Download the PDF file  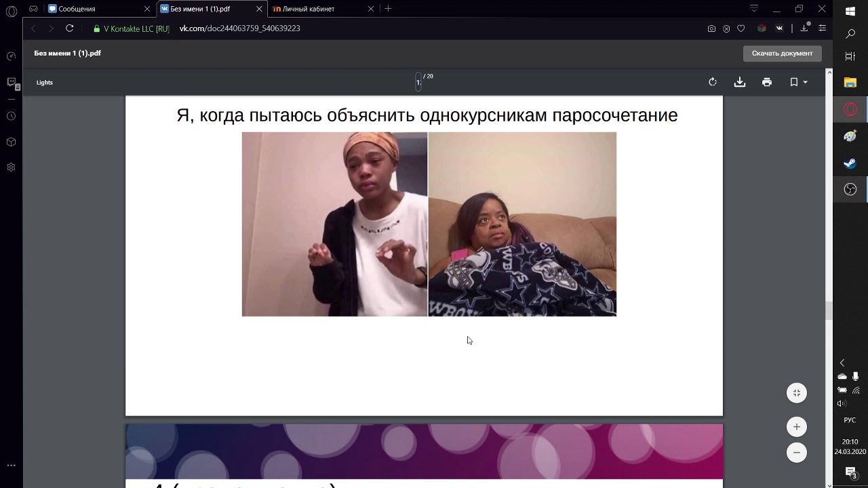point(740,82)
